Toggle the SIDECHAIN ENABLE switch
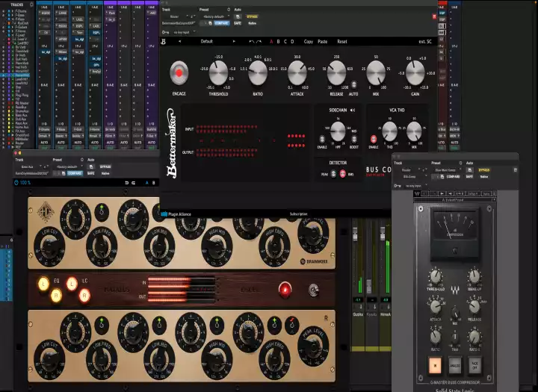 tap(322, 139)
